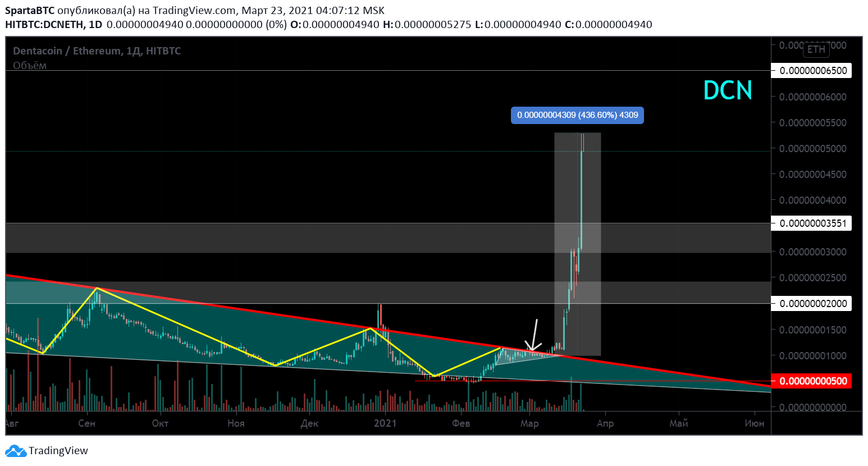Click the red 0.00000000500 price label

812,381
